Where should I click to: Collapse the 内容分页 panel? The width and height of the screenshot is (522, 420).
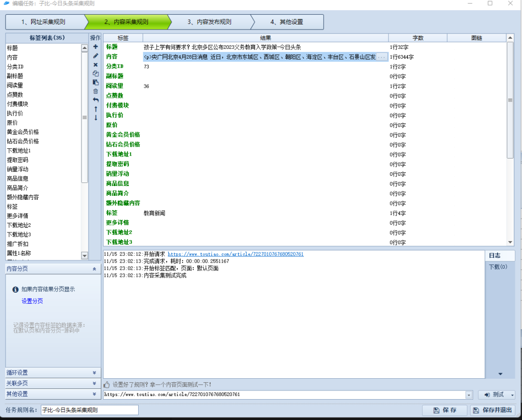coord(94,269)
